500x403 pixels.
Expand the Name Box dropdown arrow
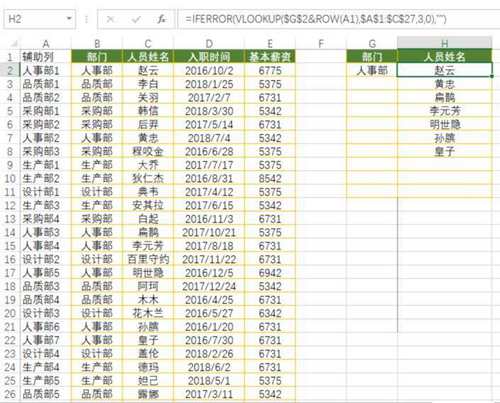(x=69, y=18)
